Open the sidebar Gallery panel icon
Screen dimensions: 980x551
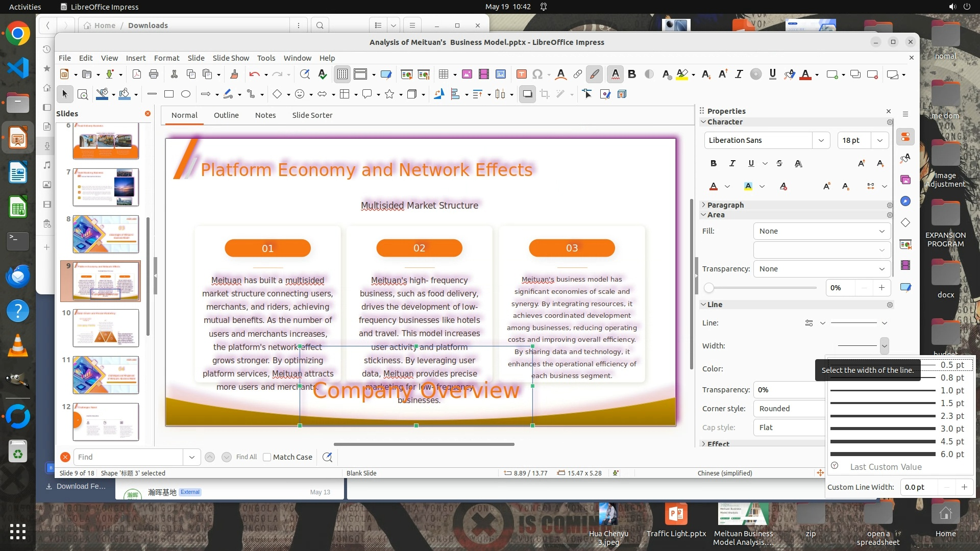(905, 180)
